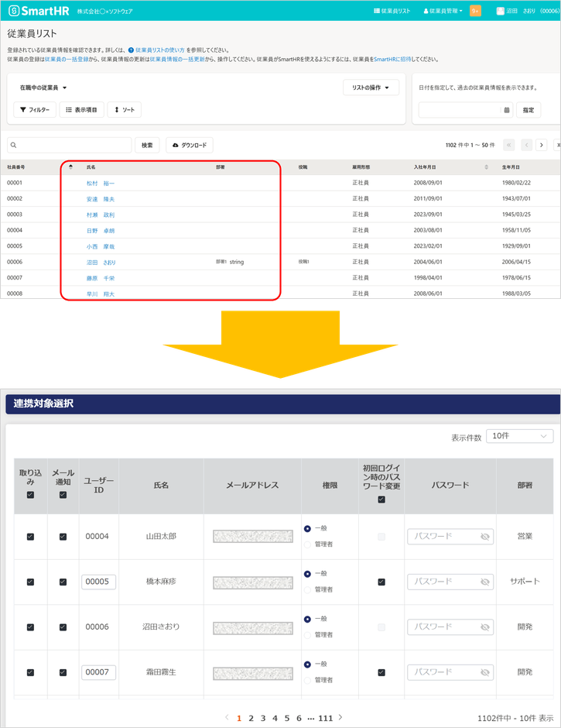
Task: Click the フィルター button
Action: [x=35, y=109]
